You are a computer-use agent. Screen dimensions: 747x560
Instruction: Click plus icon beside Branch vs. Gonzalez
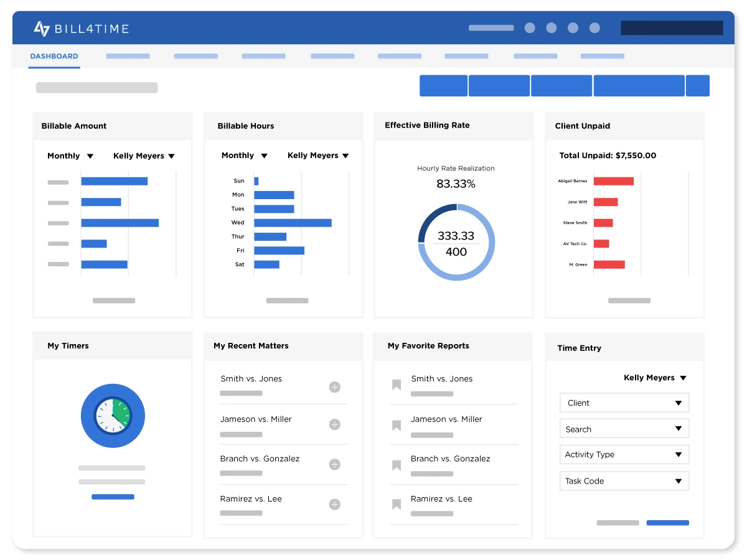click(334, 464)
